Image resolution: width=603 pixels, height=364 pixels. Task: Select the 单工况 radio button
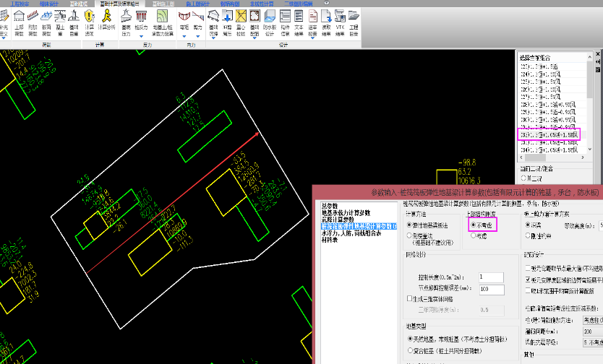coord(523,178)
